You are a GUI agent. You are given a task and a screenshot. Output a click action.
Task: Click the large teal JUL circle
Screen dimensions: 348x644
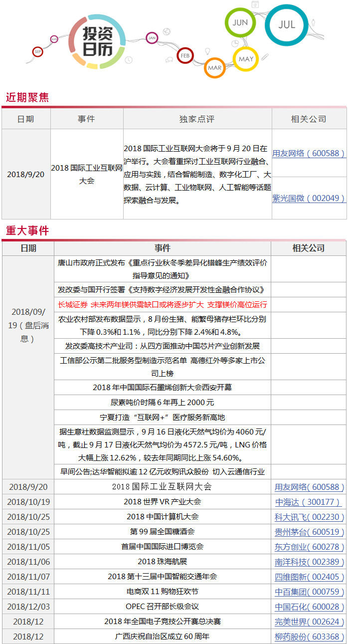[x=286, y=24]
